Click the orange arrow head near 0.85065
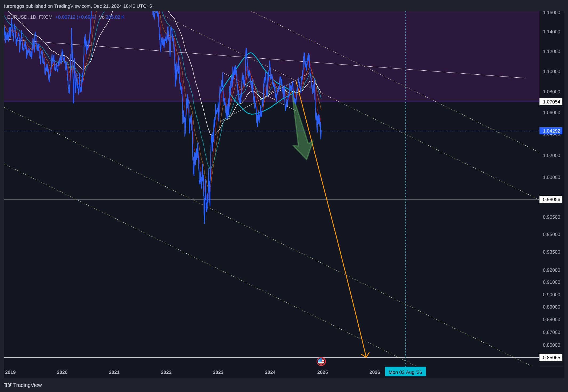The width and height of the screenshot is (568, 392). point(366,355)
